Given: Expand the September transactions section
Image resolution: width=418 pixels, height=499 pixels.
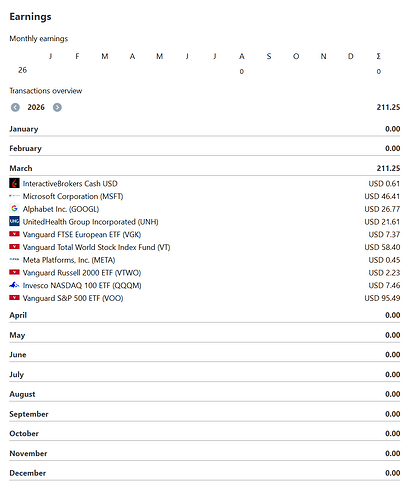Looking at the screenshot, I should pyautogui.click(x=205, y=414).
